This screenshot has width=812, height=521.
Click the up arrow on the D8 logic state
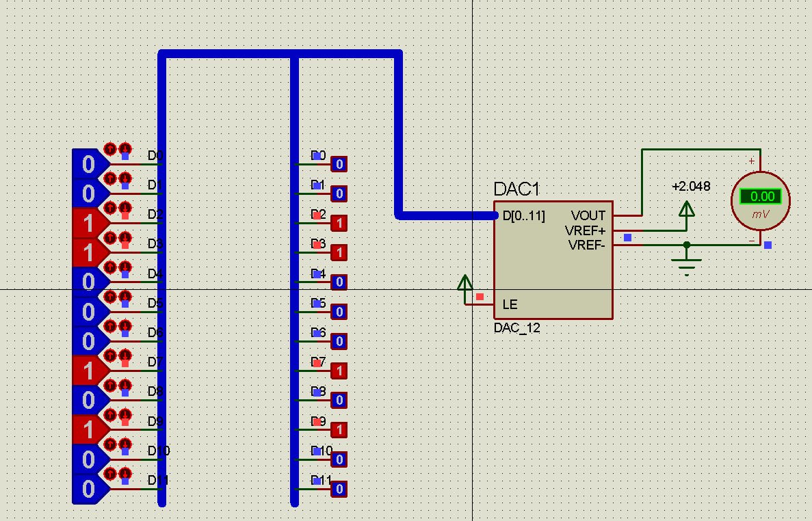pyautogui.click(x=109, y=385)
